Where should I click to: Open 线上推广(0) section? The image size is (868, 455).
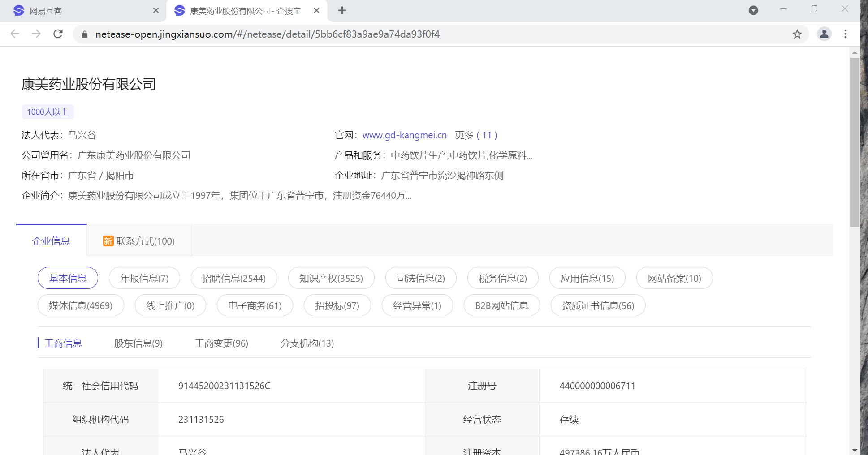click(x=170, y=305)
